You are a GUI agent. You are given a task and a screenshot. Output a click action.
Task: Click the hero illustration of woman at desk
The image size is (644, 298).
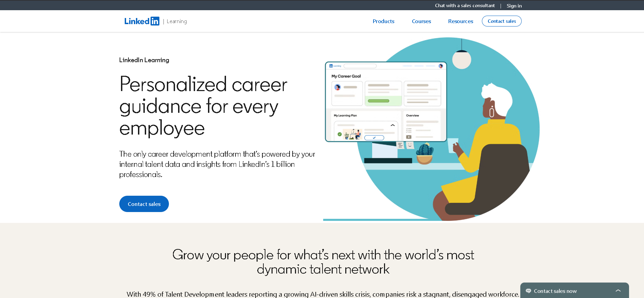[x=432, y=129]
